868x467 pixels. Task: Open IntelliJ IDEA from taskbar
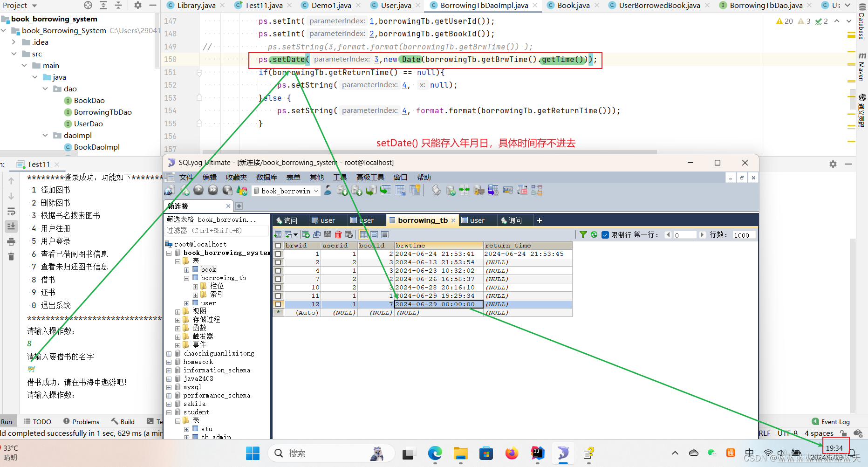pos(537,453)
